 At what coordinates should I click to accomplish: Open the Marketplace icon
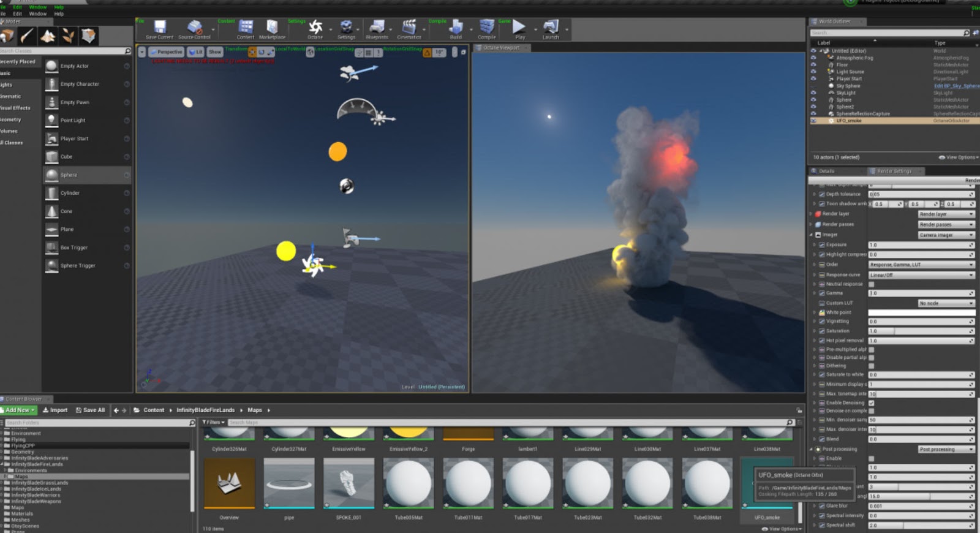(272, 27)
